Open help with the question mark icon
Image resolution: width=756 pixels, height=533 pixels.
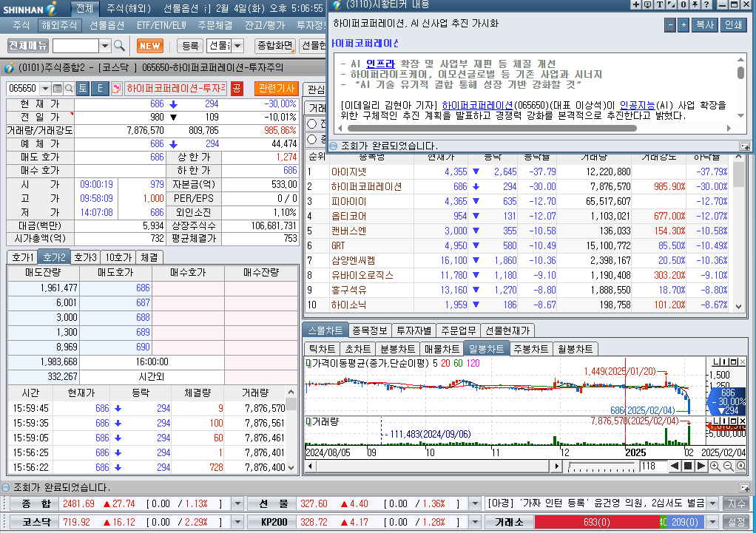[x=706, y=4]
